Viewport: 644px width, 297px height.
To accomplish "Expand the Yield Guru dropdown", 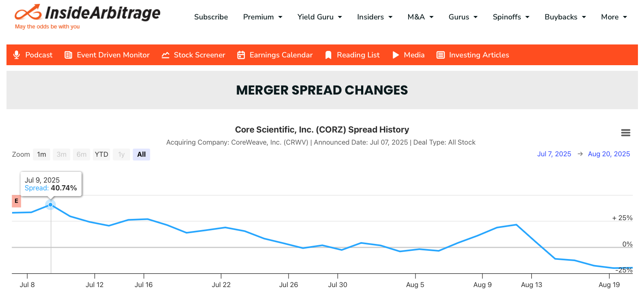I will (320, 17).
